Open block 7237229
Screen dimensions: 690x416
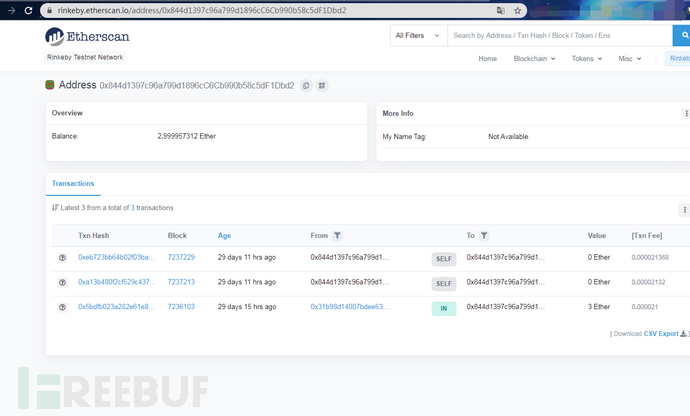181,257
